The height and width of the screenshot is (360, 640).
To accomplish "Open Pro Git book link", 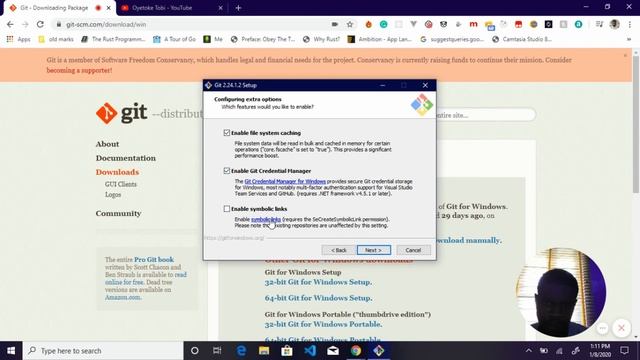I will [x=154, y=260].
